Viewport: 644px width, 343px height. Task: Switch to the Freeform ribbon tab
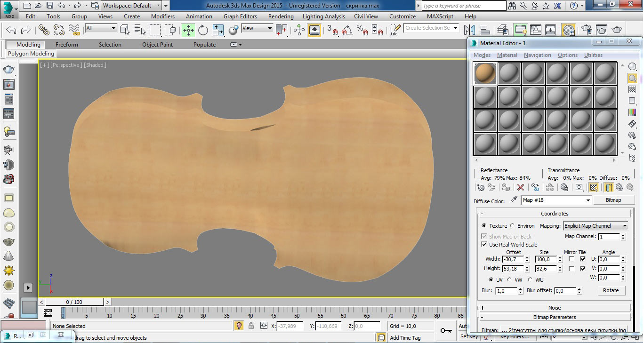click(x=67, y=45)
